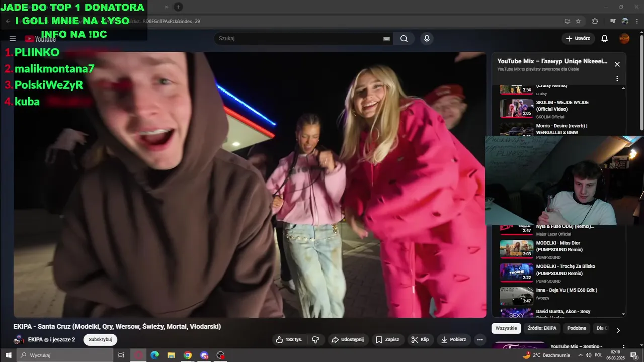The width and height of the screenshot is (644, 362).
Task: Create a clip with Klip button
Action: (420, 340)
